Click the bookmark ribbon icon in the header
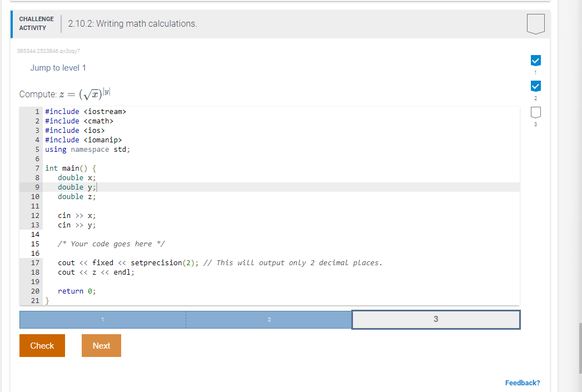This screenshot has height=392, width=582. tap(535, 23)
